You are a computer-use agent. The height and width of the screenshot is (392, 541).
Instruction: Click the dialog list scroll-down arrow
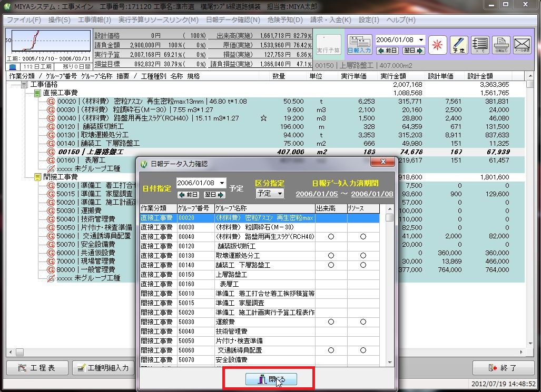pyautogui.click(x=390, y=362)
